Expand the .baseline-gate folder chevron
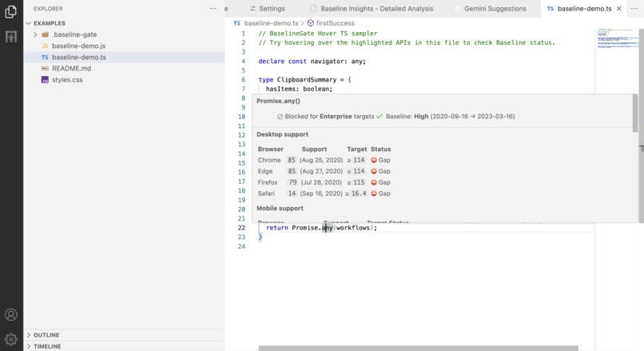This screenshot has width=644, height=351. point(35,34)
